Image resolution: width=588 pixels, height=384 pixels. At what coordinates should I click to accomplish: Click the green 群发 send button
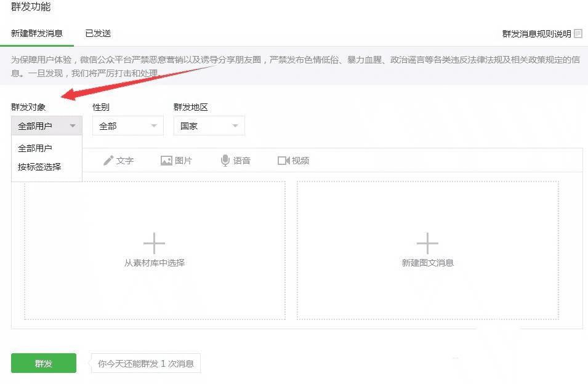coord(44,363)
